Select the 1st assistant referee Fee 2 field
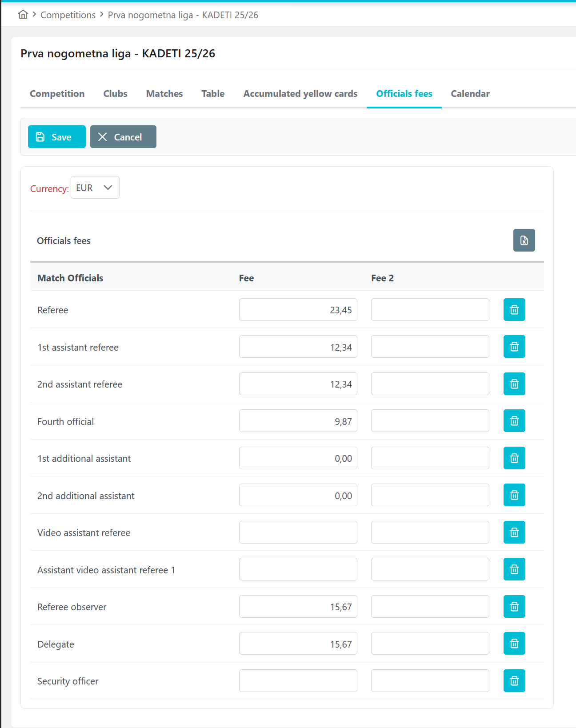The width and height of the screenshot is (576, 728). (x=430, y=347)
